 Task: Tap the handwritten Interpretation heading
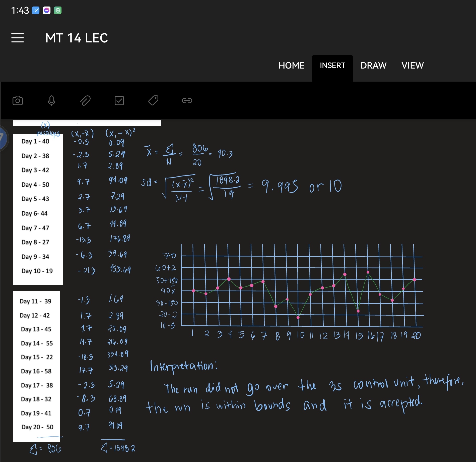(x=184, y=366)
